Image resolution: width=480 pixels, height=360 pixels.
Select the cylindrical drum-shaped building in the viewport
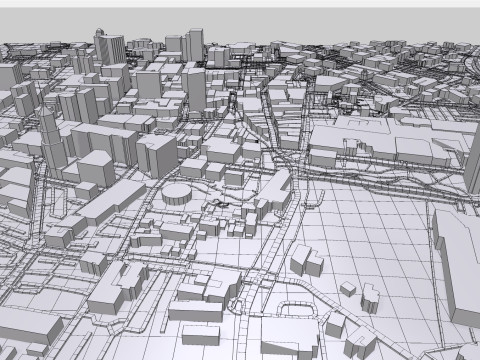coord(177,194)
